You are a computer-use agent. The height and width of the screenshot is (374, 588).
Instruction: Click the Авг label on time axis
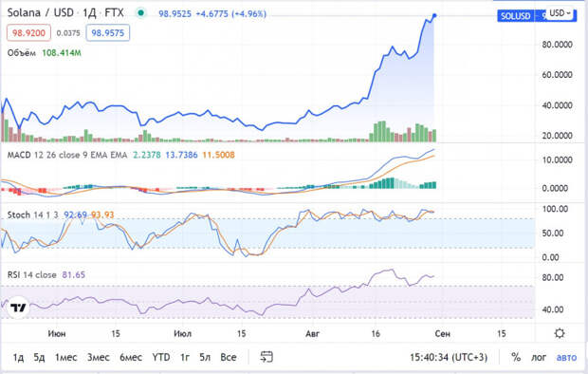(312, 333)
